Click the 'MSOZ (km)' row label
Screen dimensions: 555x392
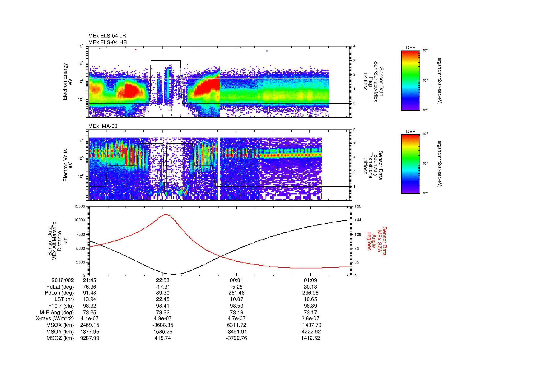tap(60, 338)
